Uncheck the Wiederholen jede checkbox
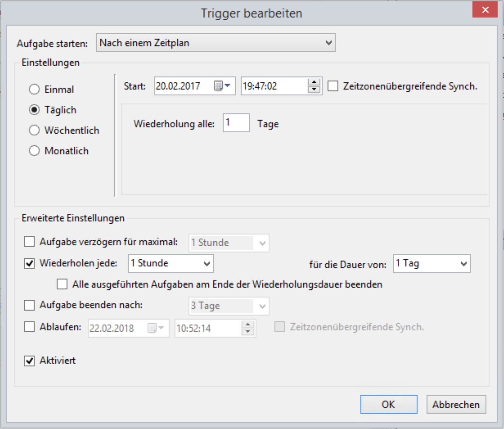504x429 pixels. click(29, 263)
